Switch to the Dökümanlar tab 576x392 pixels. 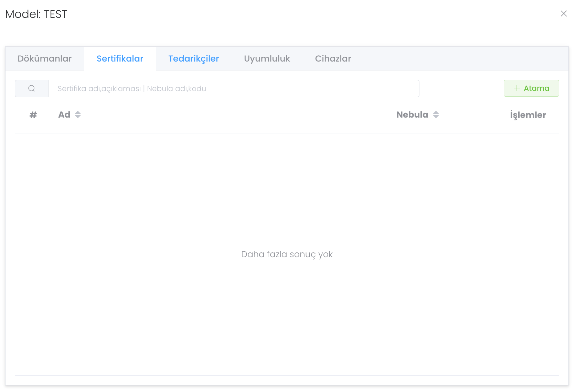click(45, 59)
